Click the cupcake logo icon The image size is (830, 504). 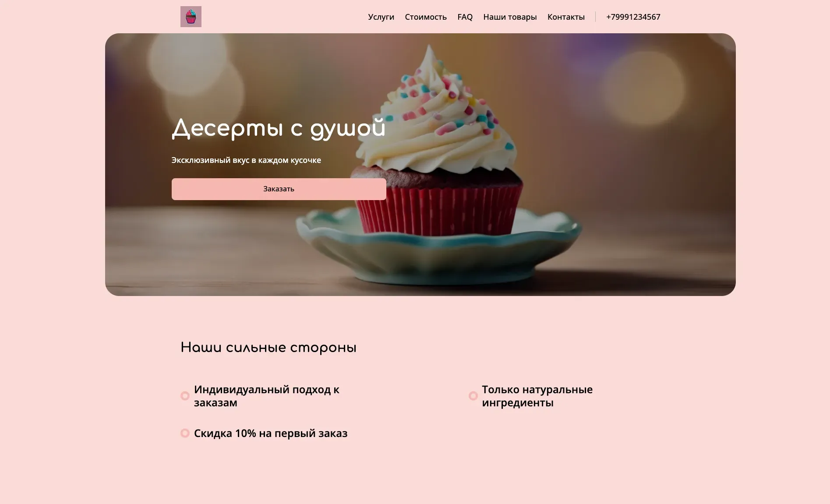coord(191,17)
